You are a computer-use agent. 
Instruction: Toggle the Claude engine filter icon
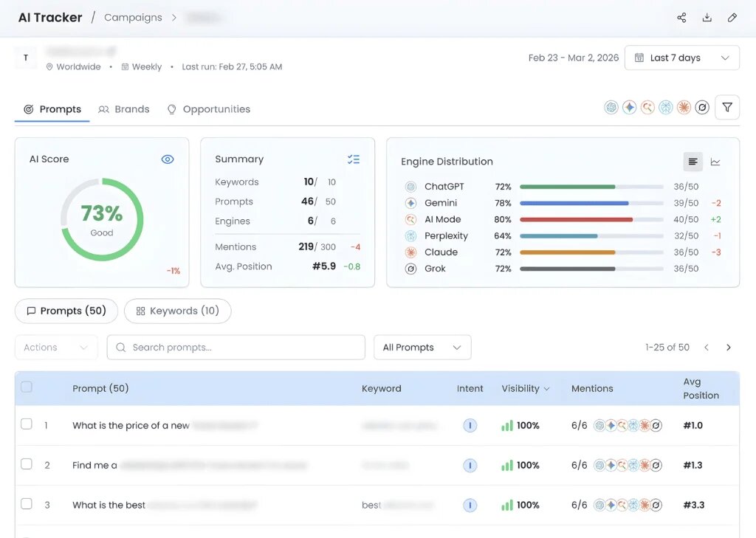coord(684,107)
